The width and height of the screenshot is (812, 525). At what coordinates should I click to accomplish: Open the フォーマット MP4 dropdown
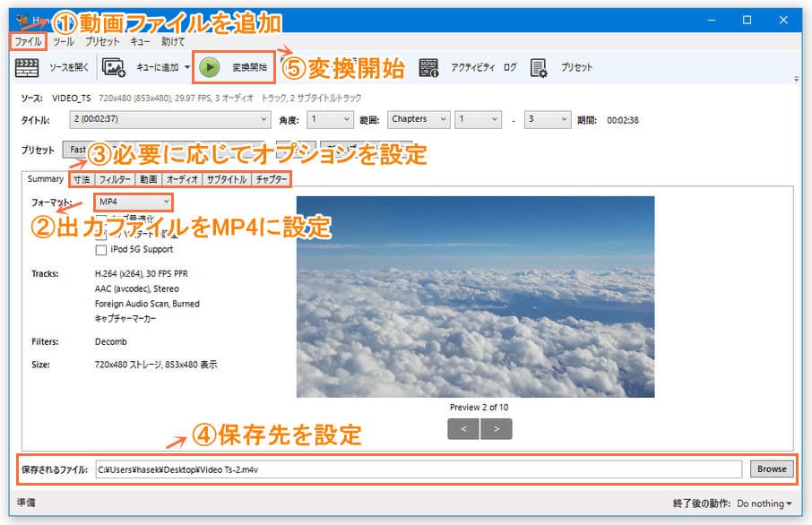(133, 202)
